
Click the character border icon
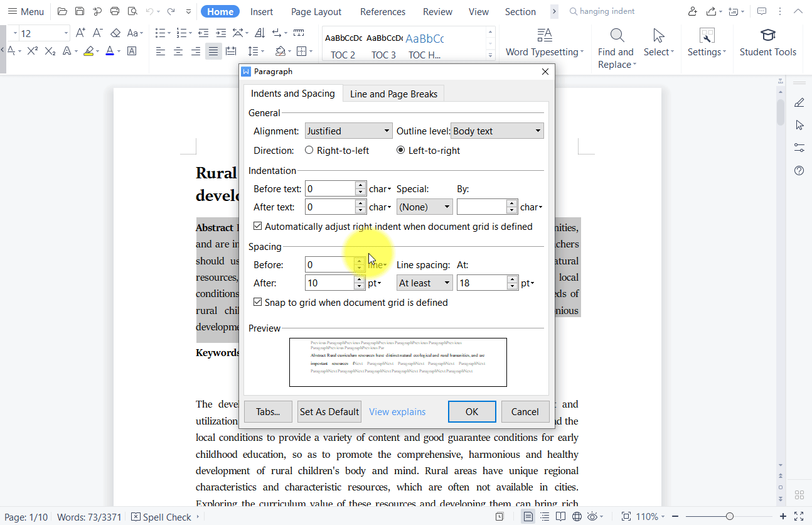click(132, 51)
